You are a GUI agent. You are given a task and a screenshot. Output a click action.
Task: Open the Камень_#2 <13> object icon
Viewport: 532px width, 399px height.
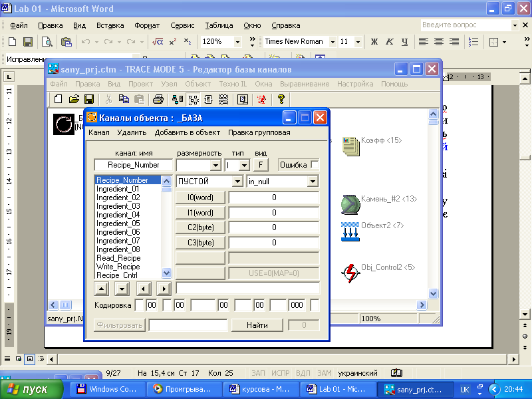pos(350,204)
